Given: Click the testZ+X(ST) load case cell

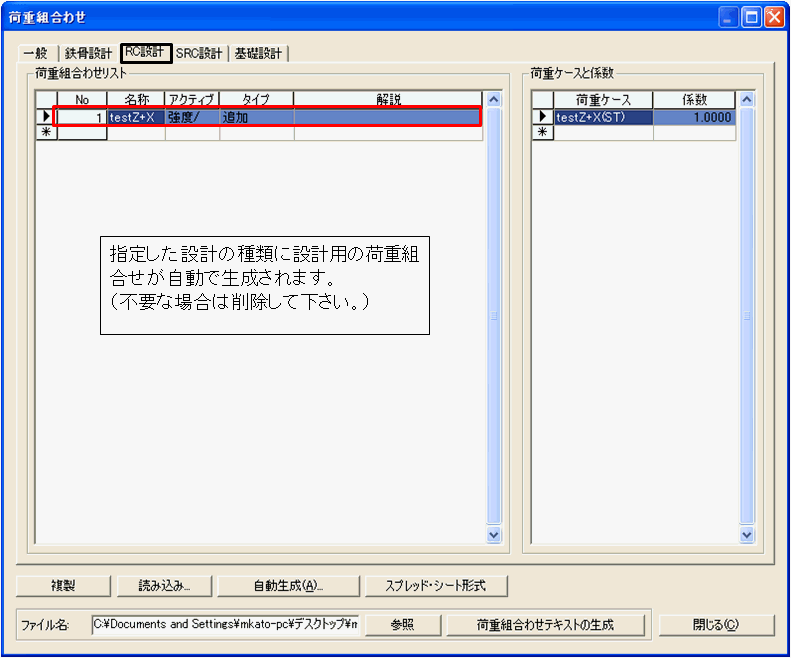Looking at the screenshot, I should pyautogui.click(x=603, y=117).
